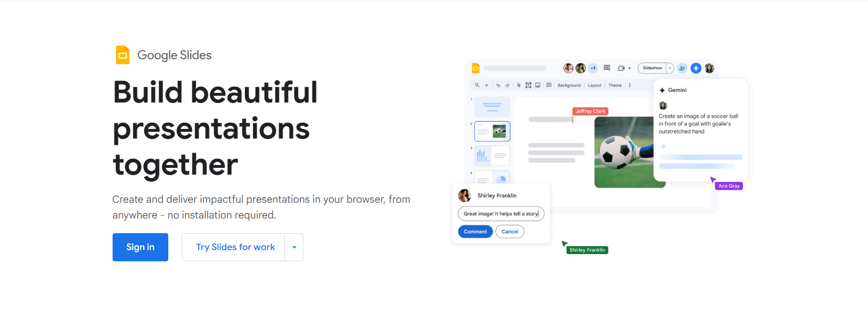Click the green Shirley Franklin cursor label
This screenshot has width=868, height=334.
[587, 250]
